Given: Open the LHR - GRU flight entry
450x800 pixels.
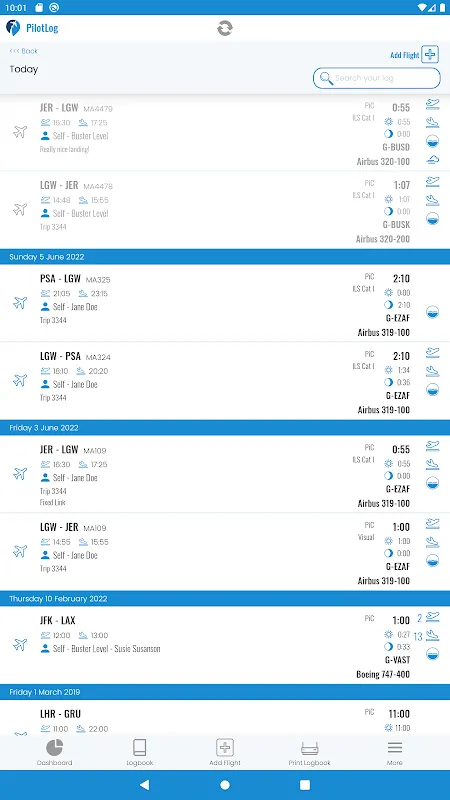Looking at the screenshot, I should tap(225, 717).
